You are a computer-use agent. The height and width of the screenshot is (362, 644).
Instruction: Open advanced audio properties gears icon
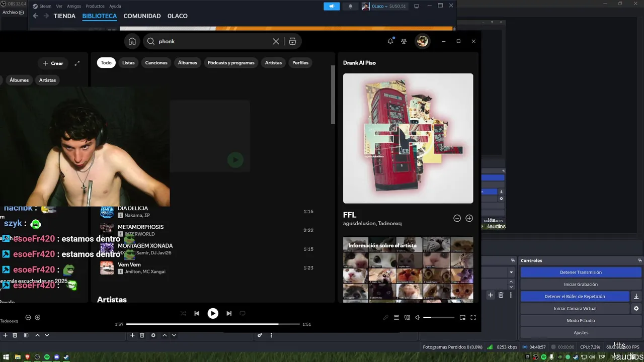point(260,335)
